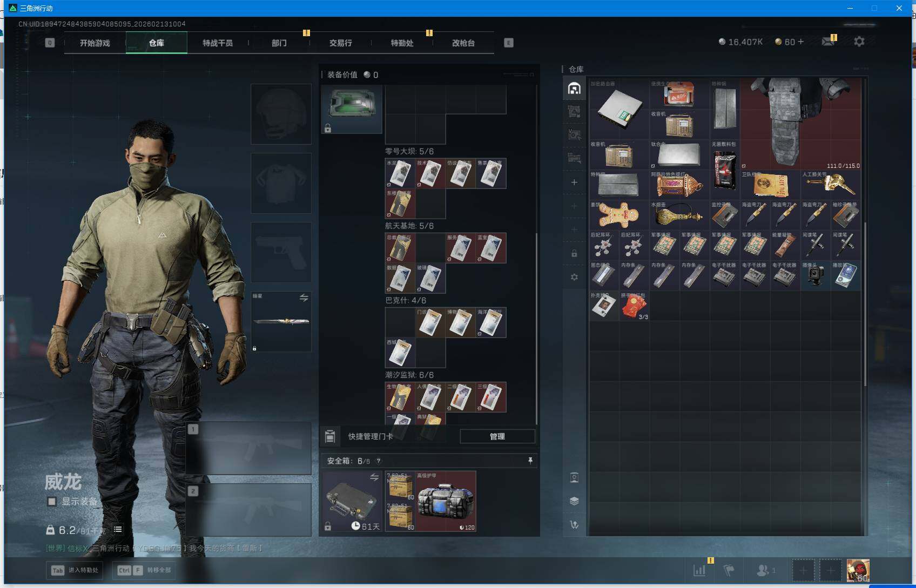Click empty primary weapon slot 1

[x=248, y=448]
